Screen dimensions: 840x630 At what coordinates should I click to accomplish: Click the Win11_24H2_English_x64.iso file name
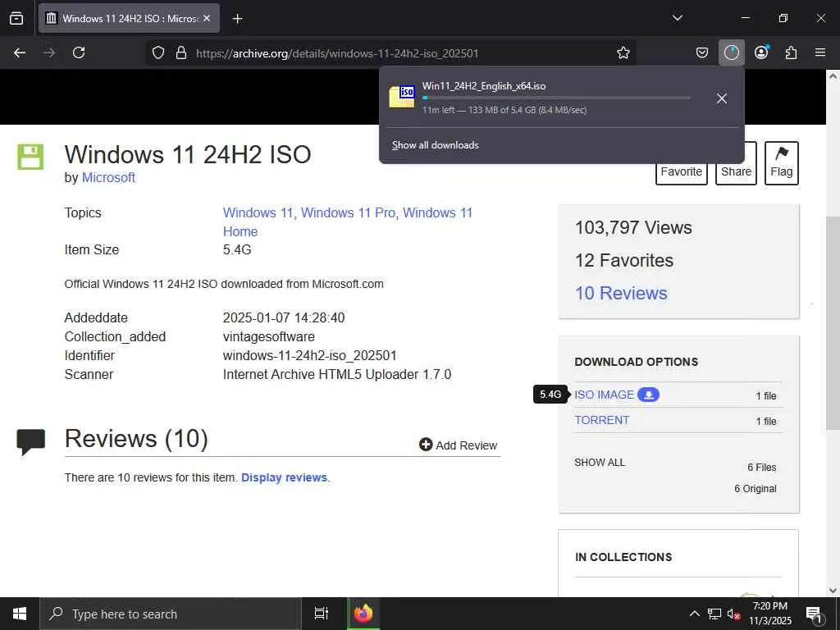(x=484, y=86)
